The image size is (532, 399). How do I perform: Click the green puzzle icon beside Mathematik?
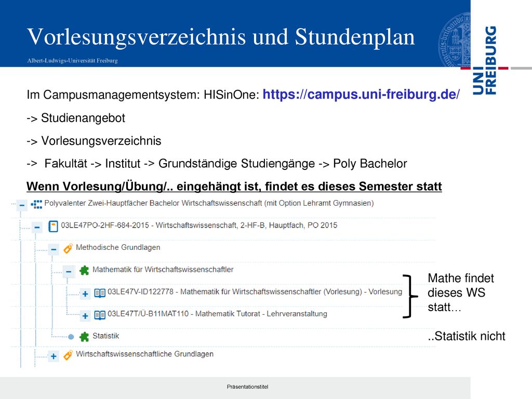click(84, 270)
